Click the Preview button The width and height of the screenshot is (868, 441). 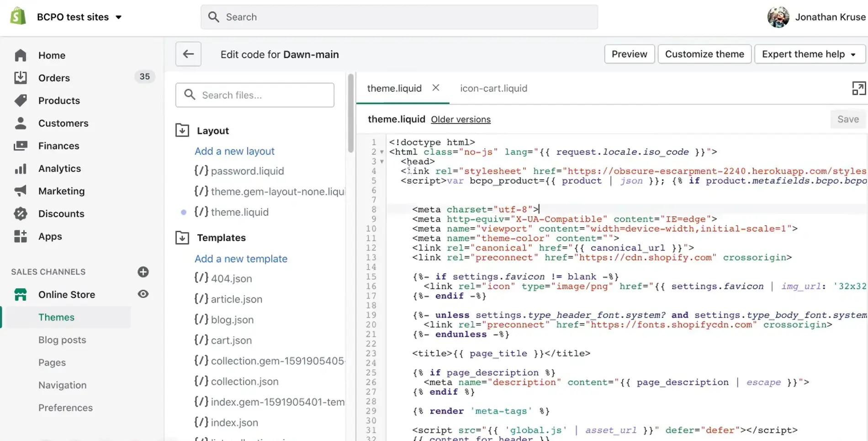pos(629,54)
